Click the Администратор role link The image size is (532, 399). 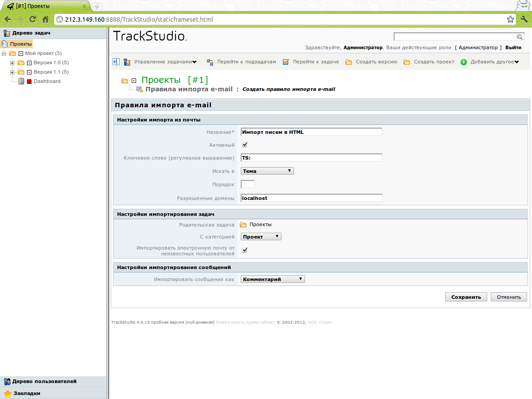tap(478, 47)
